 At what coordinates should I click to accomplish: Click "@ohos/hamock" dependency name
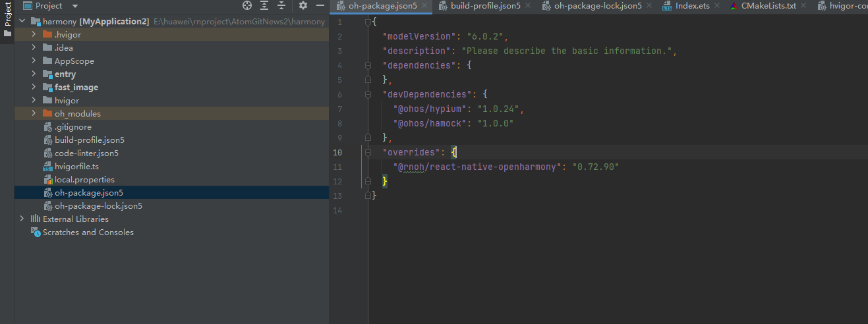click(430, 123)
